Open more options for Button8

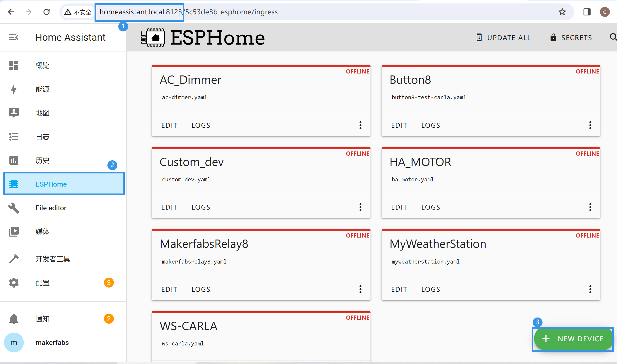point(590,125)
